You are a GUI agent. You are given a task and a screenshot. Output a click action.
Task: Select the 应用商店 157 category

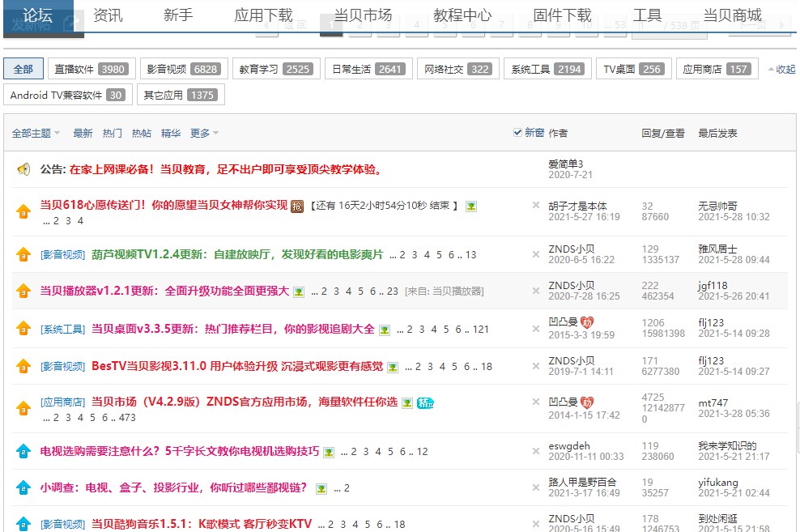[717, 69]
